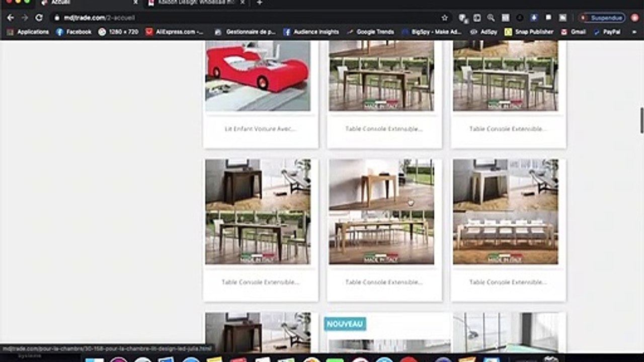Open the Facebook bookmark
The height and width of the screenshot is (362, 644).
coord(74,32)
